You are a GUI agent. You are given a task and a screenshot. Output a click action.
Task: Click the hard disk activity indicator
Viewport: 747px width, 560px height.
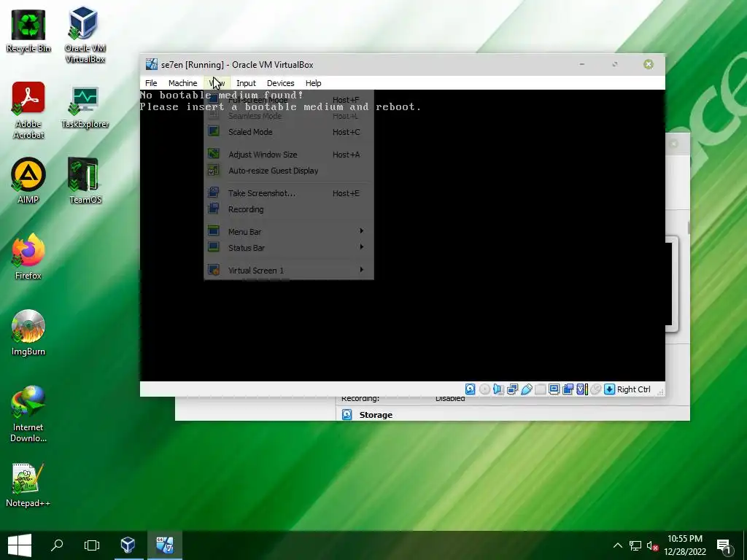pyautogui.click(x=470, y=389)
